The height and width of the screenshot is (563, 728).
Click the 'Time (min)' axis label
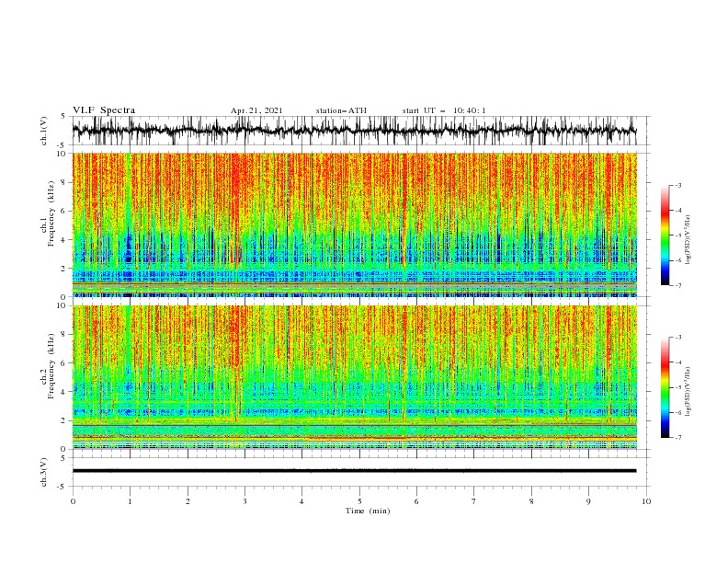point(368,511)
